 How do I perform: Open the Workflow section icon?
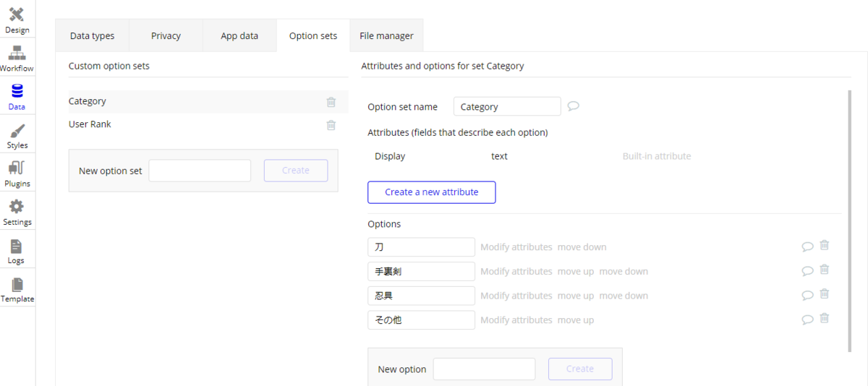click(x=17, y=53)
